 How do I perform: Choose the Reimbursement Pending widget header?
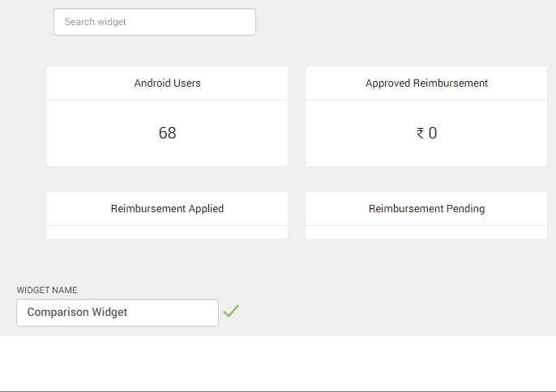tap(426, 209)
